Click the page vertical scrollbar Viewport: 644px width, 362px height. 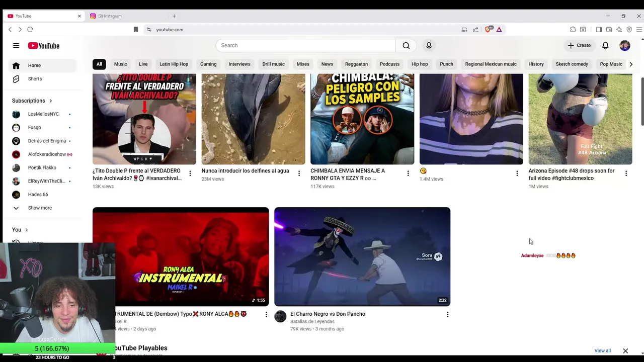642,101
